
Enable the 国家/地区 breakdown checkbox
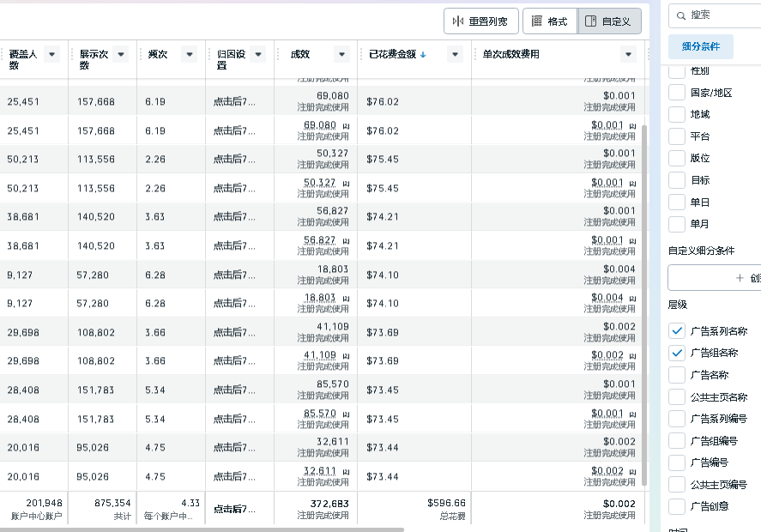click(677, 93)
